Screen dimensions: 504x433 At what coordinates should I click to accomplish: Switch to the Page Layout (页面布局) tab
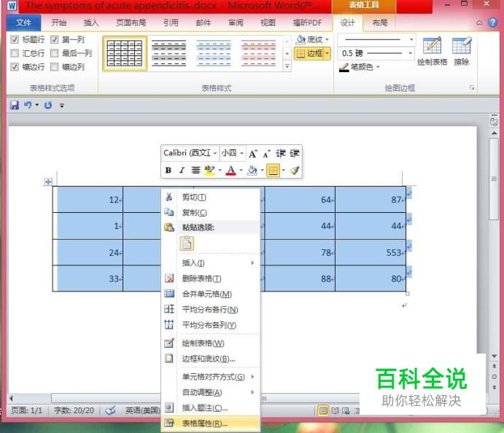click(131, 23)
